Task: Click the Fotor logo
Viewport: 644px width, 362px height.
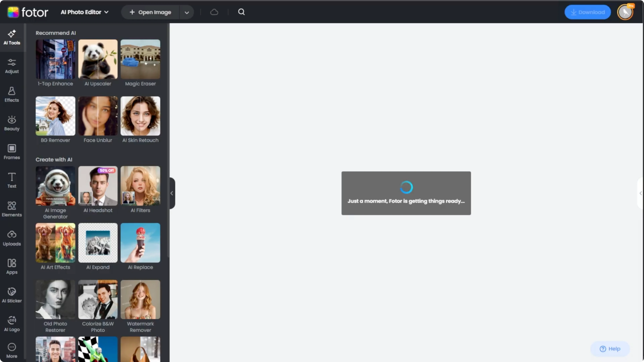Action: coord(27,12)
